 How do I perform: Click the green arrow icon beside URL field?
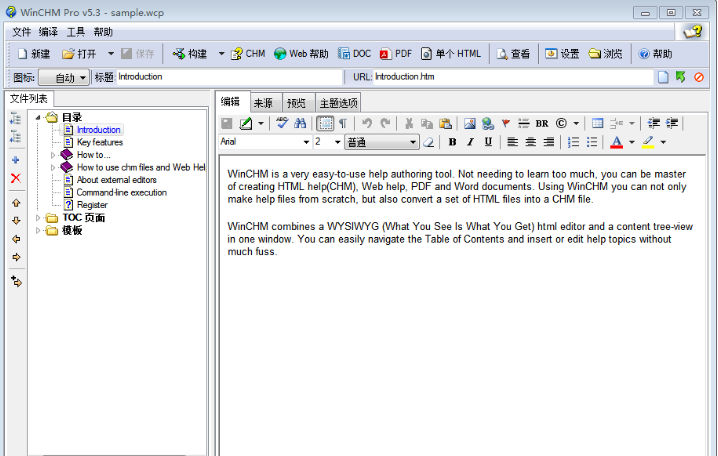680,77
